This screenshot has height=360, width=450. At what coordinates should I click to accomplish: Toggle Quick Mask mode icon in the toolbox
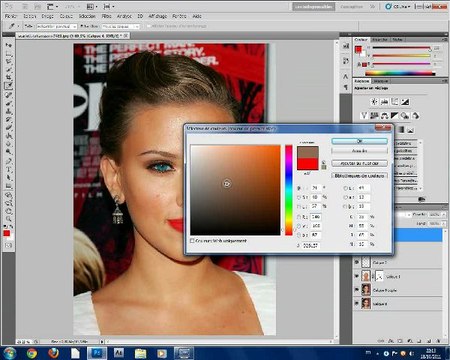(x=9, y=245)
